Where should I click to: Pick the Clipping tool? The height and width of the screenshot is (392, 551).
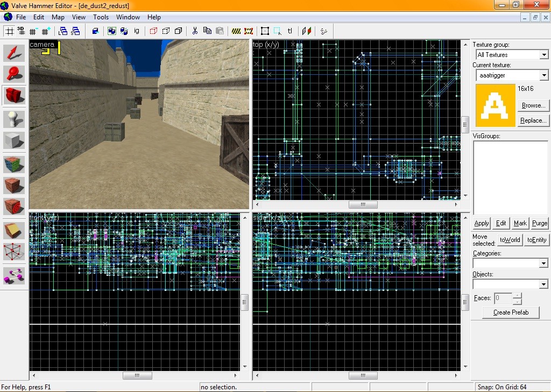pyautogui.click(x=15, y=230)
